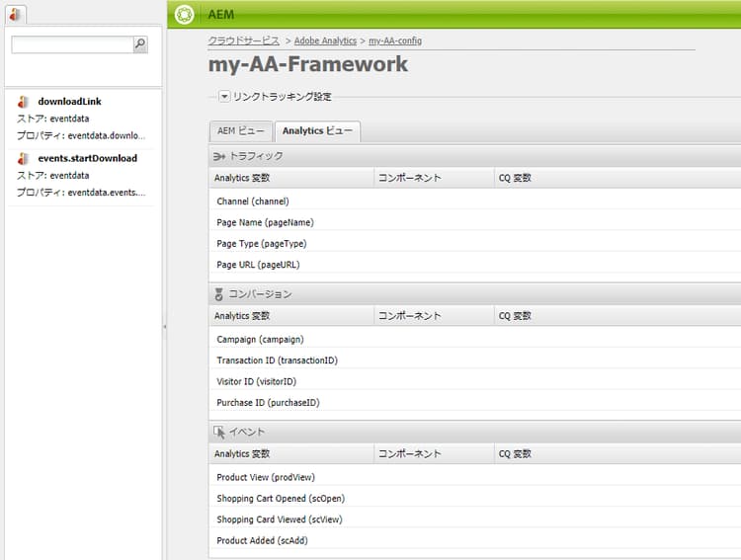
Task: Click the my-AA-Framework page title
Action: pyautogui.click(x=308, y=65)
